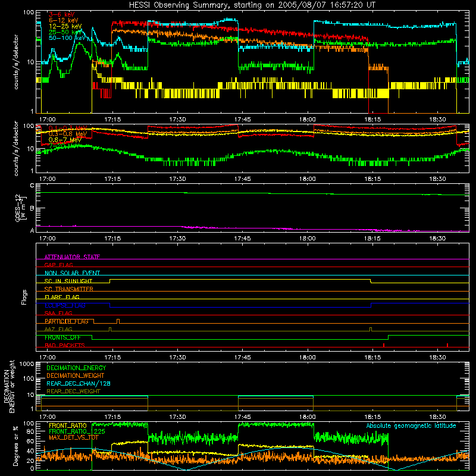The height and width of the screenshot is (476, 476).
Task: Select the SC_TRANSMITTER flag label
Action: click(68, 289)
